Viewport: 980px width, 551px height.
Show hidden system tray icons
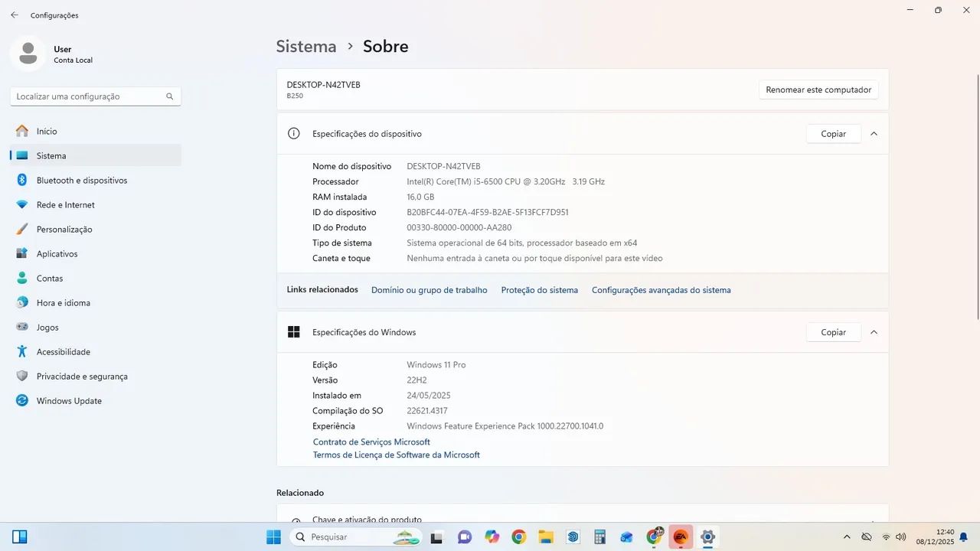847,537
